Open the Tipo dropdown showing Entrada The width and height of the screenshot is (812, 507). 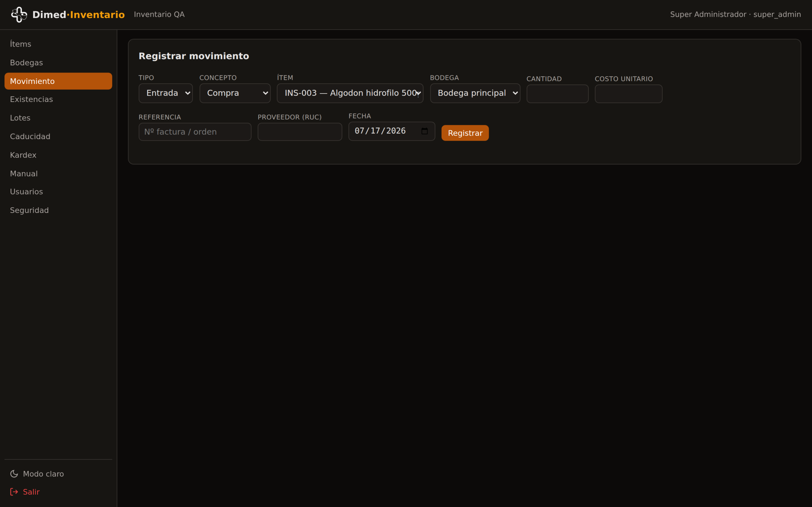click(166, 93)
